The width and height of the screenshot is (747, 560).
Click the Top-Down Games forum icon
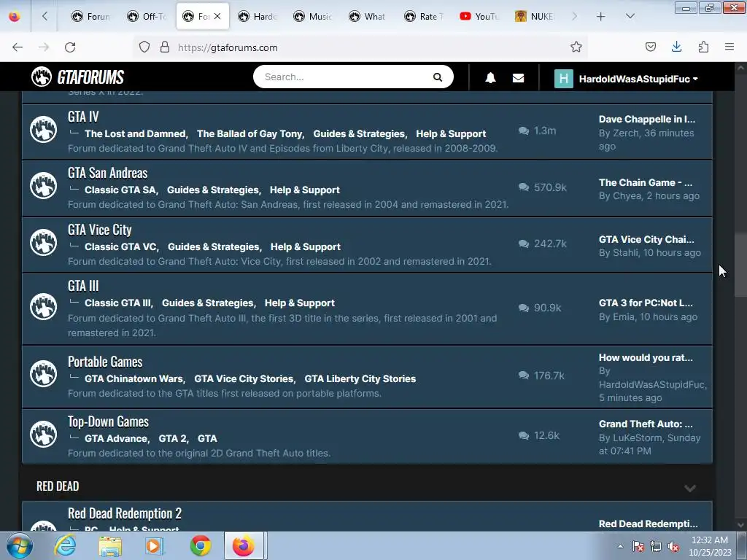(x=43, y=434)
